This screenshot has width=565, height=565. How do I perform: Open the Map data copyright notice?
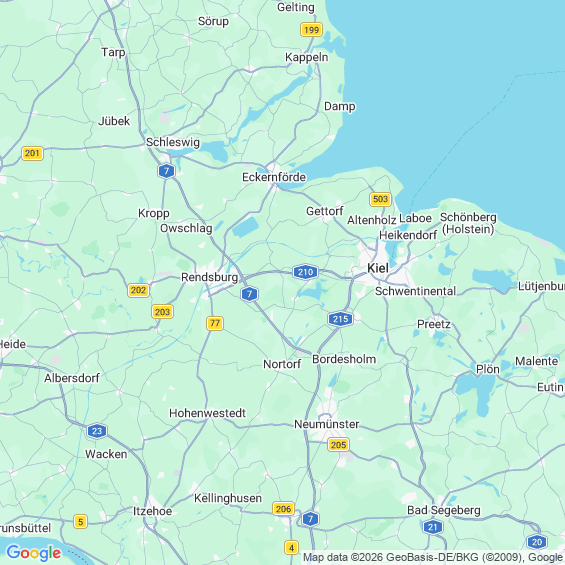click(433, 557)
